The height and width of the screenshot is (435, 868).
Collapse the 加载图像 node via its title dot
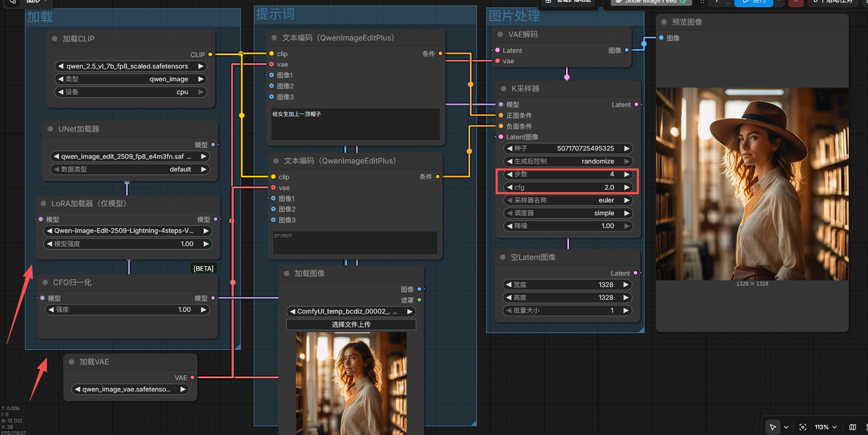point(287,273)
